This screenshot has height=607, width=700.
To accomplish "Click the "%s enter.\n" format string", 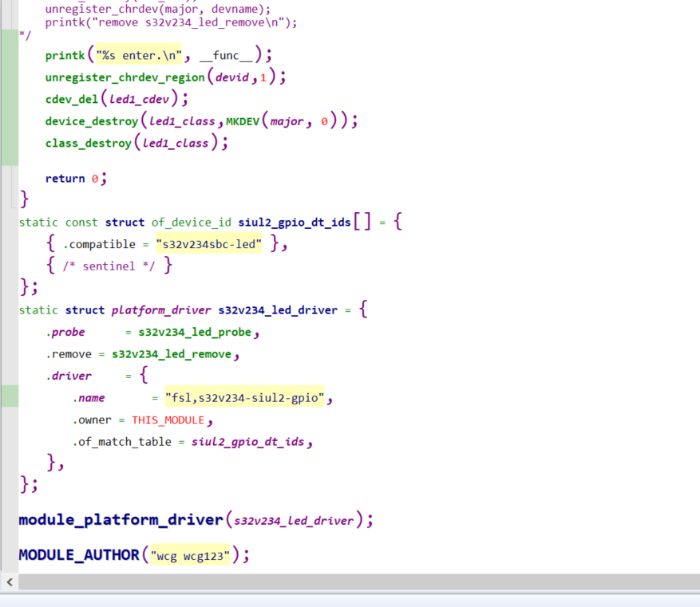I will [x=139, y=55].
